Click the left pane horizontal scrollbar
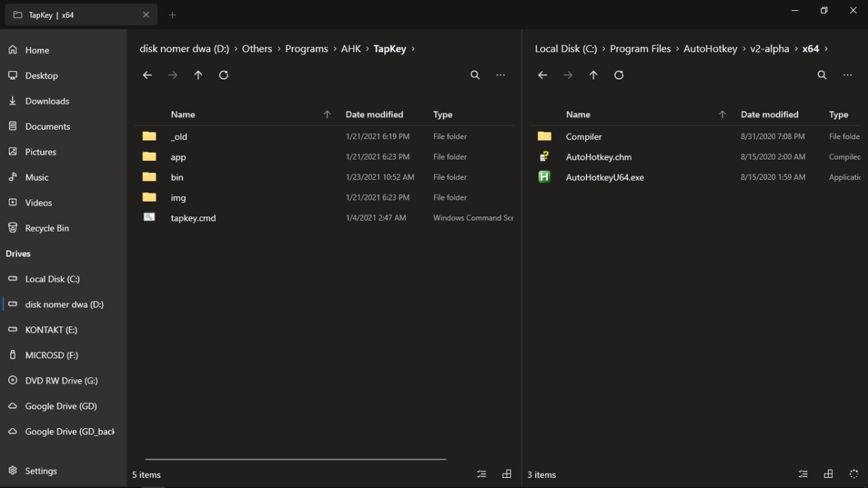Screen dimensions: 868x488 pos(296,459)
